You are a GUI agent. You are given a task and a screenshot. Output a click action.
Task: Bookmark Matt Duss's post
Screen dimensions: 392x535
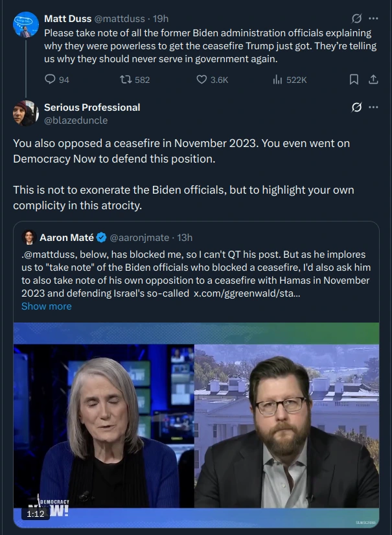[354, 80]
